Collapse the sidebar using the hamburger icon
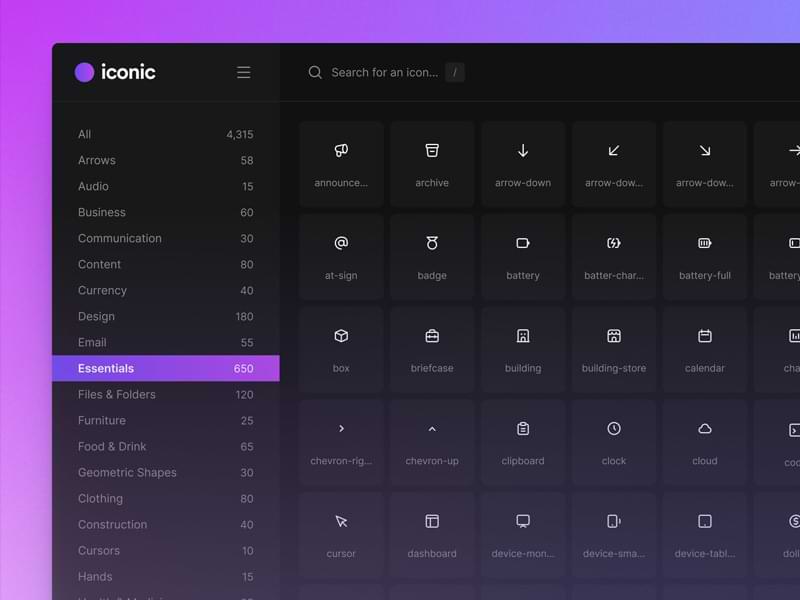This screenshot has width=800, height=600. point(243,72)
